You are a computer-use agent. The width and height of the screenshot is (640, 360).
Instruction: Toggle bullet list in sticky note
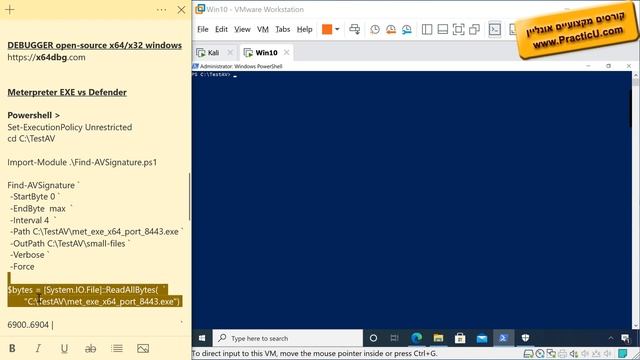pos(117,348)
